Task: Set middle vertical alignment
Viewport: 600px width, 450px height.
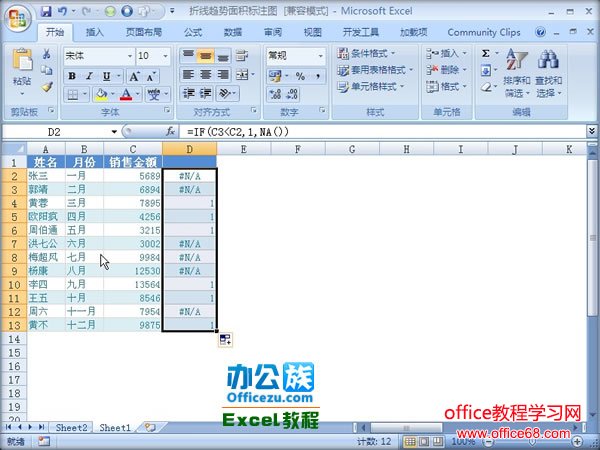Action: point(205,56)
